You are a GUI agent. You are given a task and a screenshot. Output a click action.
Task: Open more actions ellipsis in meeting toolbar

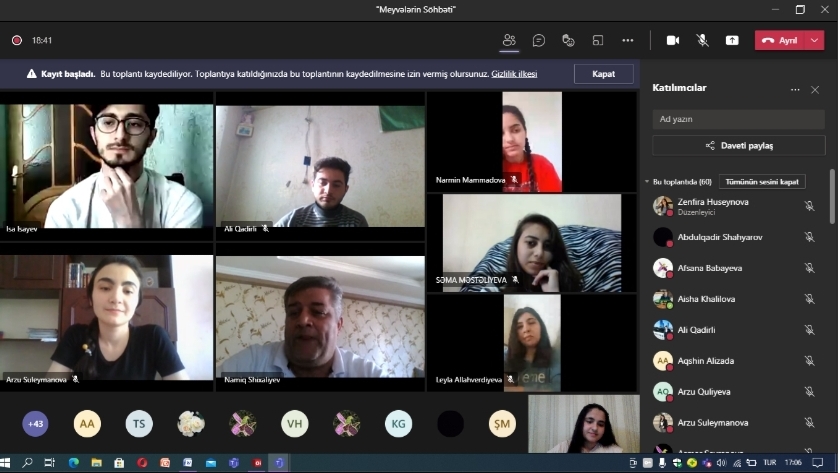(x=628, y=40)
